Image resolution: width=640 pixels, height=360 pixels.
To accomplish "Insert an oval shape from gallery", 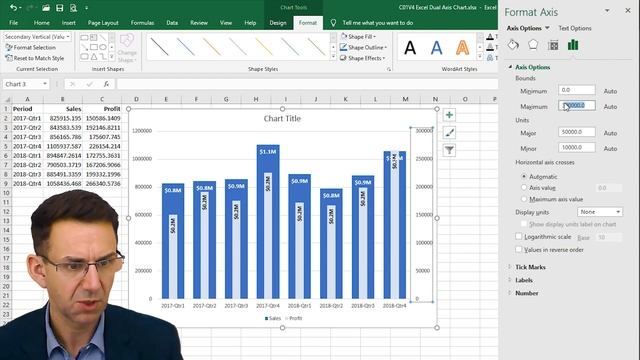I will click(x=103, y=47).
